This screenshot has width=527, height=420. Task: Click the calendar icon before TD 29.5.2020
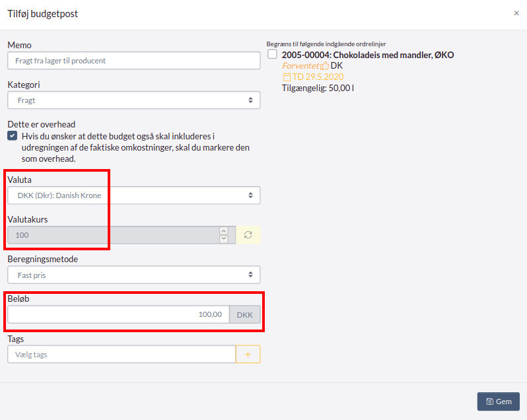click(287, 77)
